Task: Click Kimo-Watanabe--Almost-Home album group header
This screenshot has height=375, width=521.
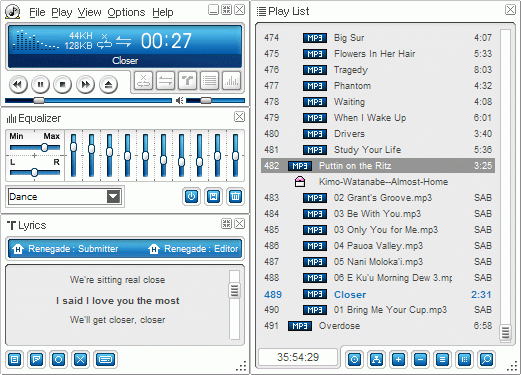Action: pyautogui.click(x=378, y=182)
